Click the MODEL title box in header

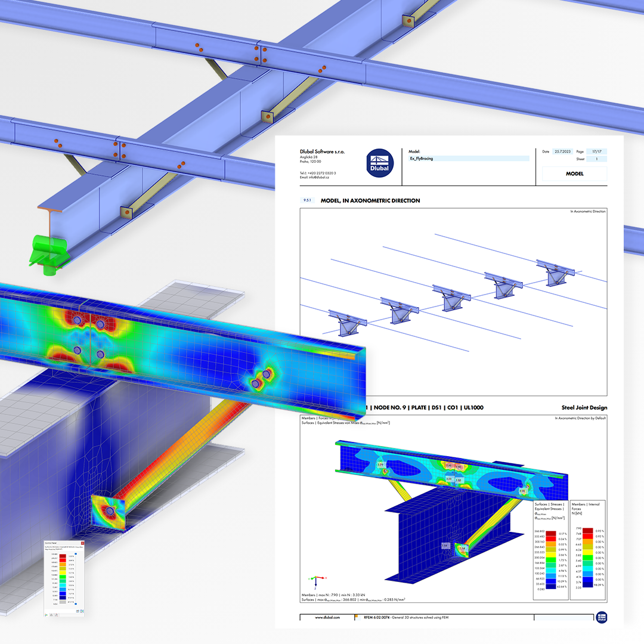pyautogui.click(x=575, y=174)
